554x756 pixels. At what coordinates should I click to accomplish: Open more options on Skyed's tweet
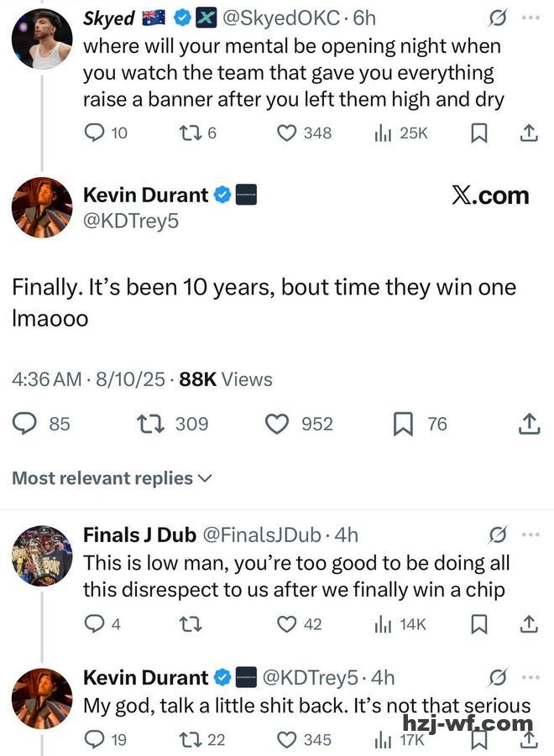tap(530, 18)
